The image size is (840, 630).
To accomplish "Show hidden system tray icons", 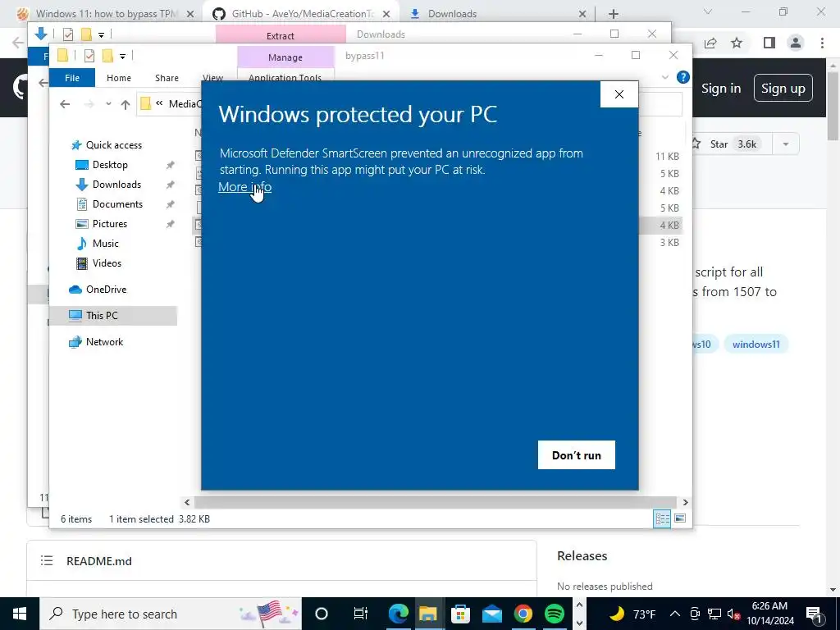I will [x=675, y=614].
